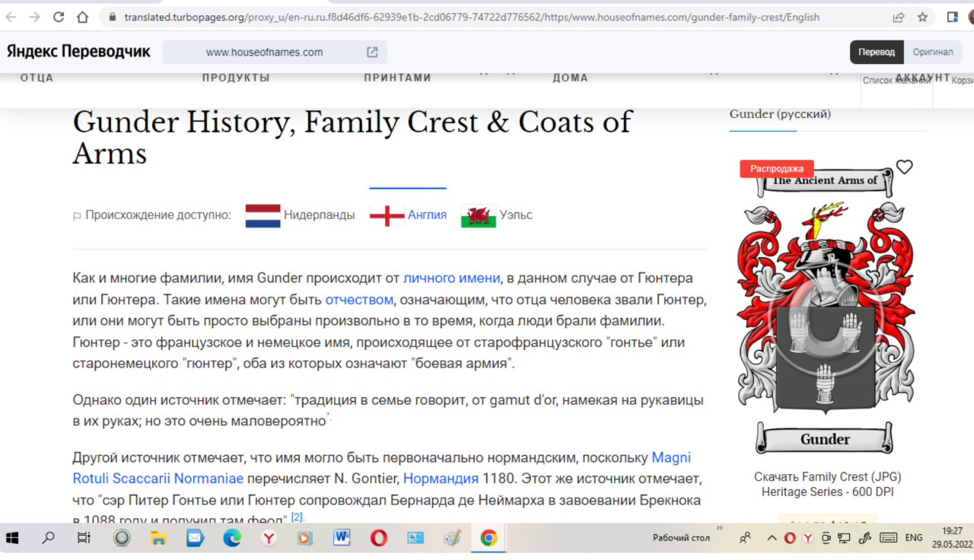Open ПРОДУКТЫ menu
This screenshot has width=974, height=560.
[x=236, y=78]
